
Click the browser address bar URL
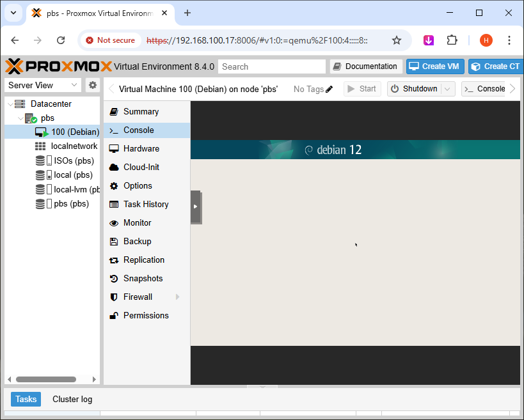pyautogui.click(x=257, y=40)
